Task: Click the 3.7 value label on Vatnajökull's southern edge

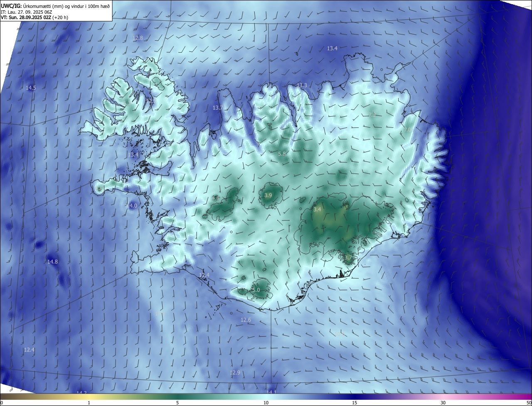Action: click(x=348, y=258)
